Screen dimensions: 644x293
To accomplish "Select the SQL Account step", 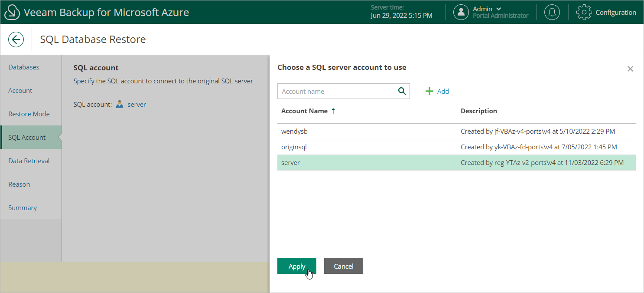I will coord(31,138).
